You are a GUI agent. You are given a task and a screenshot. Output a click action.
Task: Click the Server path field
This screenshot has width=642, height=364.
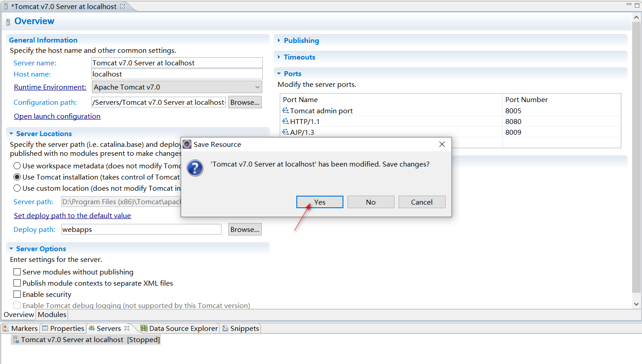click(x=121, y=201)
